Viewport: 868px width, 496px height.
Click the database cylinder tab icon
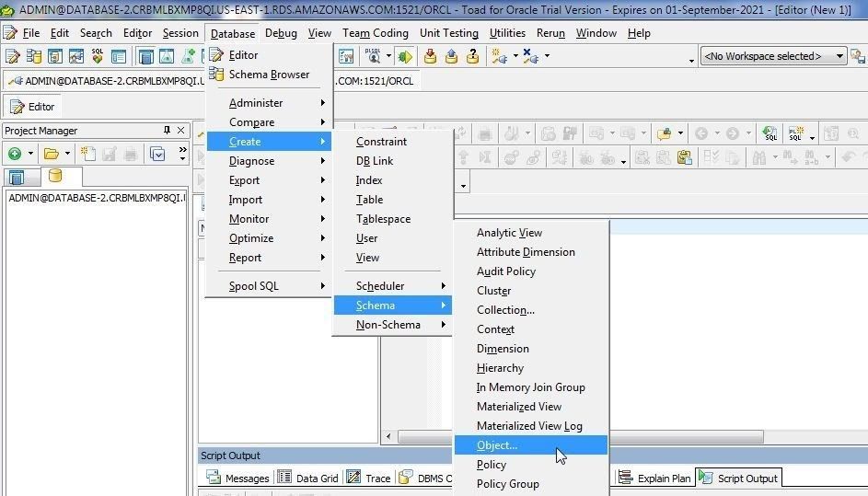[x=54, y=177]
